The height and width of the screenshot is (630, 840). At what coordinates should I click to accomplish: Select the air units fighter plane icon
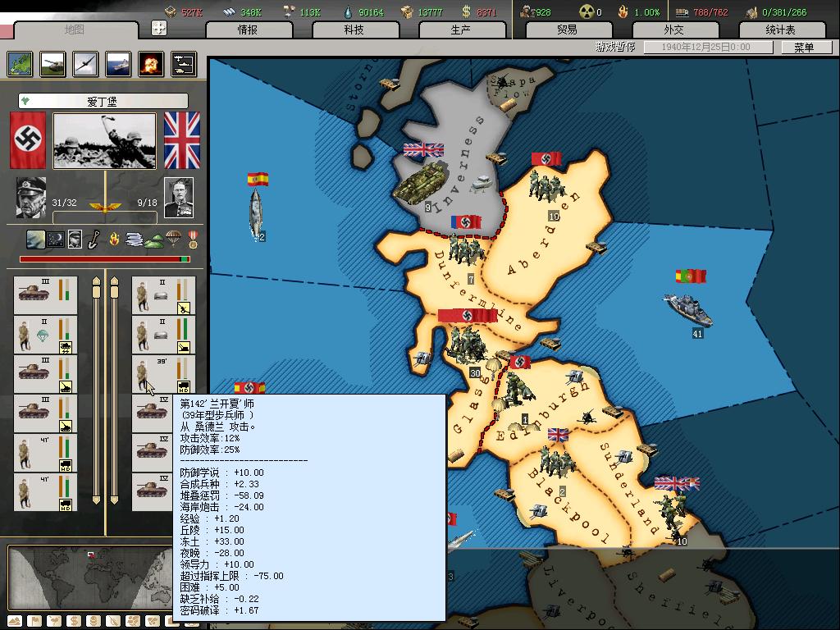click(85, 64)
